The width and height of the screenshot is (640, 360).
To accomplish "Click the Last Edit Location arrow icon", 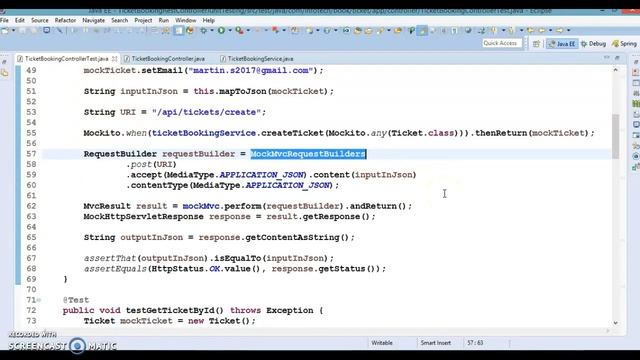I will [530, 30].
